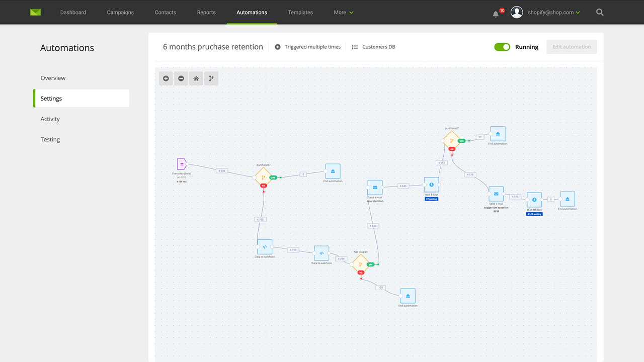Click the zoom out minus icon
The width and height of the screenshot is (644, 362).
point(181,78)
